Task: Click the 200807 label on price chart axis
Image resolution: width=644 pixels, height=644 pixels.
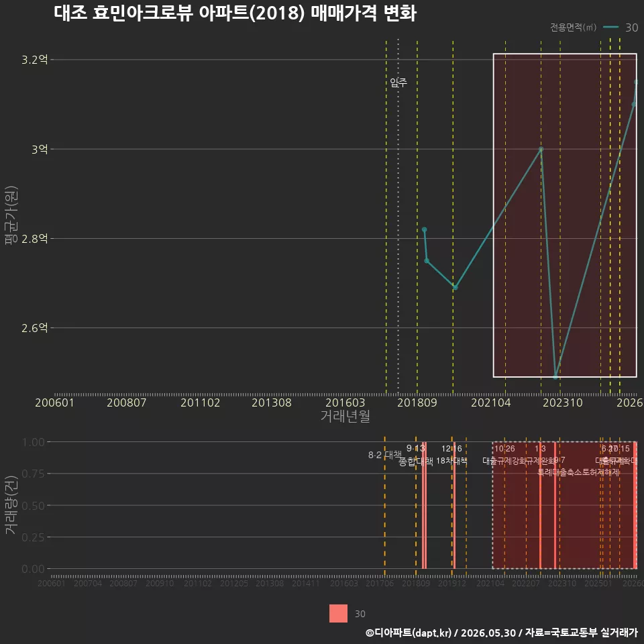Action: (127, 402)
